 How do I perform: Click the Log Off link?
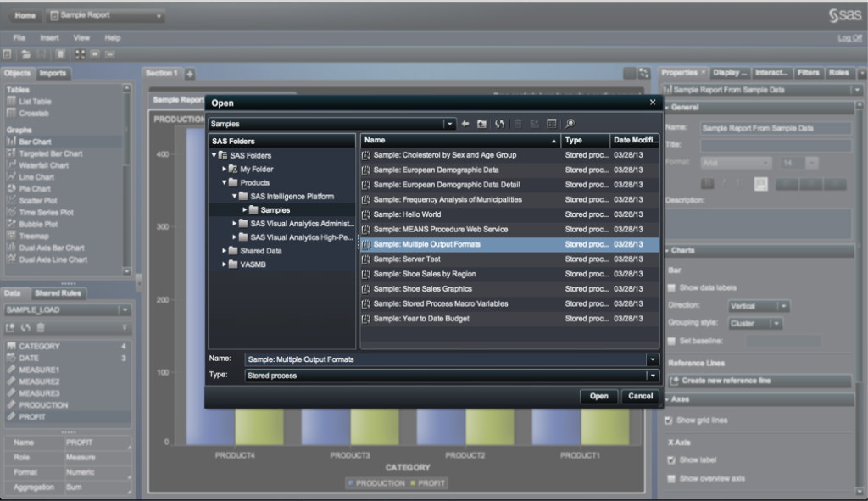tap(849, 37)
